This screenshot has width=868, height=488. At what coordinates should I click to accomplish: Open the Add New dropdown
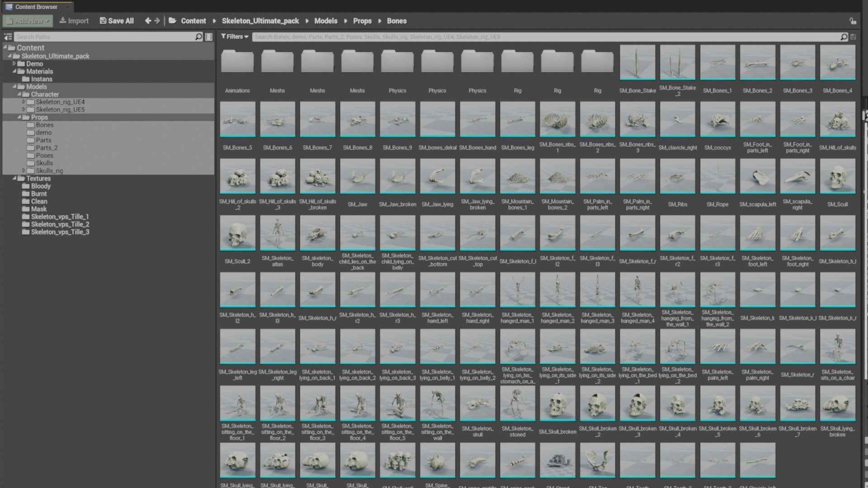pyautogui.click(x=28, y=21)
